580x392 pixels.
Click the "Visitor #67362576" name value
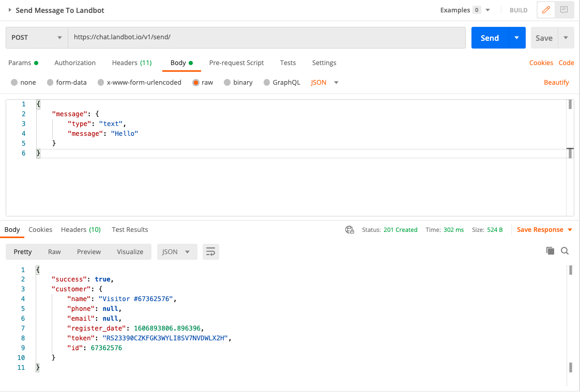[136, 299]
